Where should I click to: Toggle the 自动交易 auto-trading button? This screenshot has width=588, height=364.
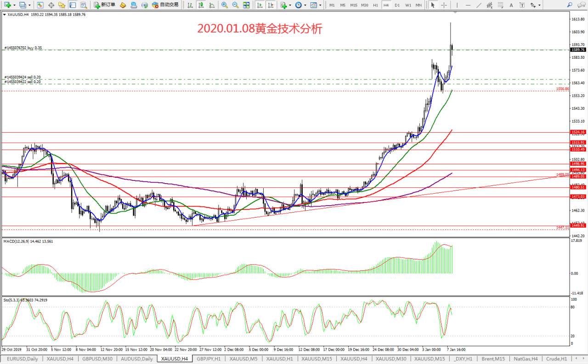pyautogui.click(x=165, y=5)
